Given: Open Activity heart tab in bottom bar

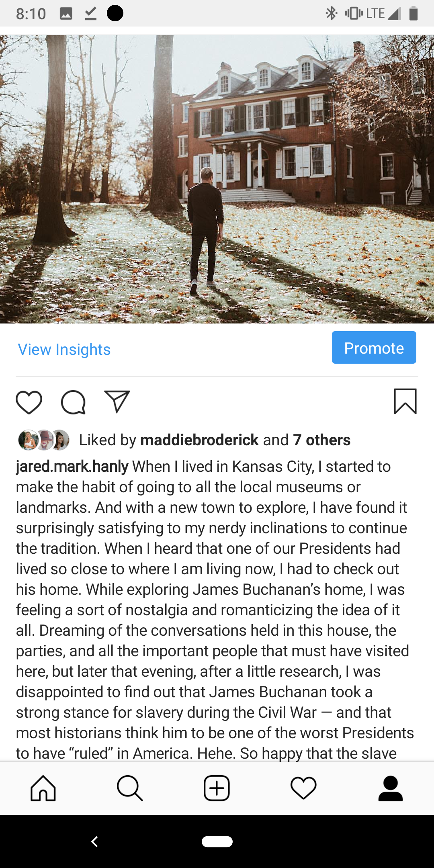Looking at the screenshot, I should click(303, 788).
